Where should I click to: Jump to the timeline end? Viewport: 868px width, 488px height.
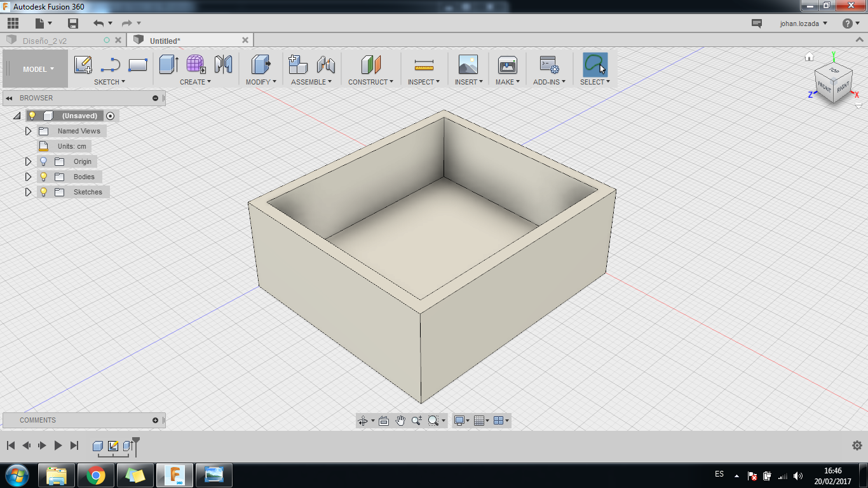click(74, 445)
